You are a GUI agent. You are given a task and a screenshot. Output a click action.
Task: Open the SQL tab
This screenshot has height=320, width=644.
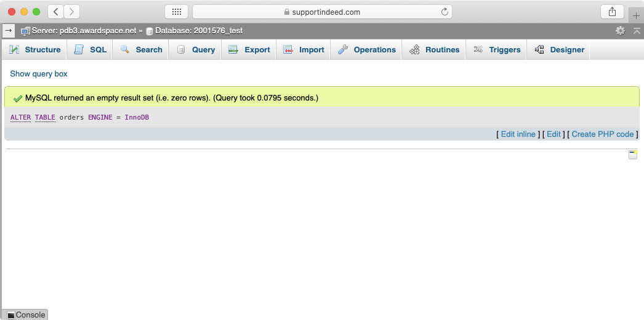click(91, 50)
